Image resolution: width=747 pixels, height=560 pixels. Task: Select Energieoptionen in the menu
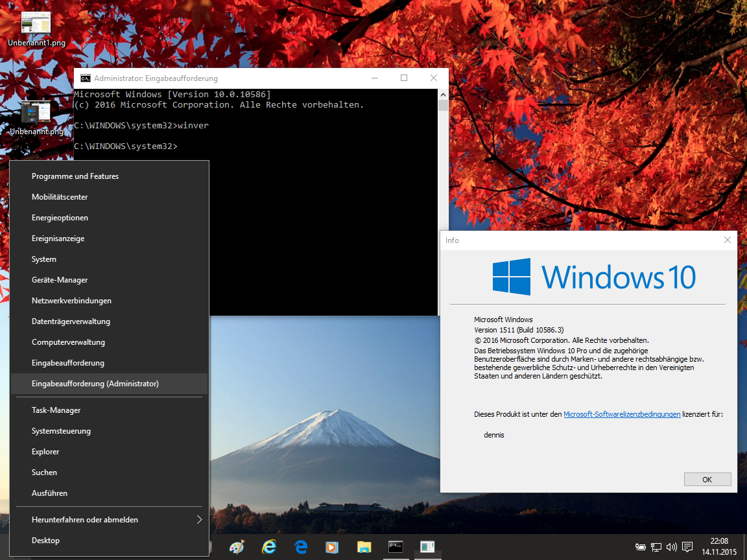pos(109,218)
